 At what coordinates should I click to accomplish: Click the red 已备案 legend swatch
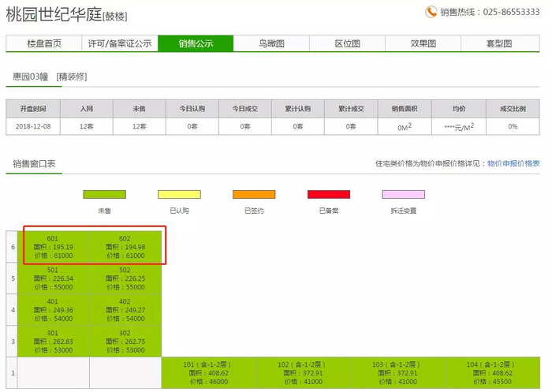(328, 194)
